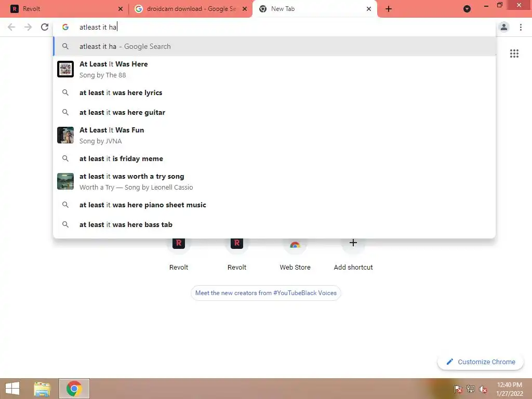Click the Google logo in the address bar
The image size is (532, 399).
(x=65, y=27)
